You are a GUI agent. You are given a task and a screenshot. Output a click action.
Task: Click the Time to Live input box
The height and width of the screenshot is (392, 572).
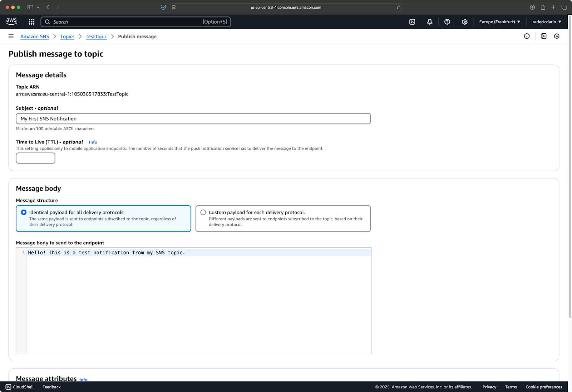click(x=35, y=158)
